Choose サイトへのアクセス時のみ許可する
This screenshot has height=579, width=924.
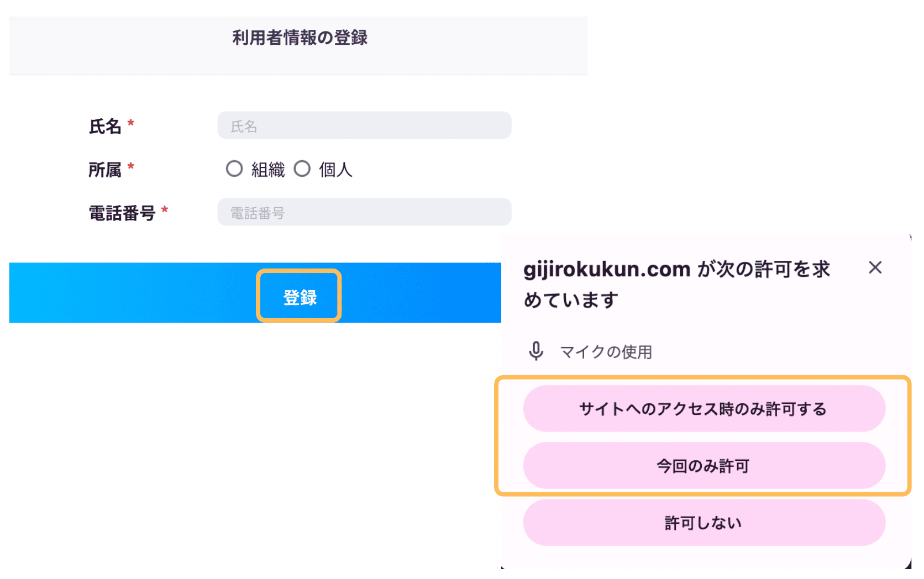tap(704, 409)
